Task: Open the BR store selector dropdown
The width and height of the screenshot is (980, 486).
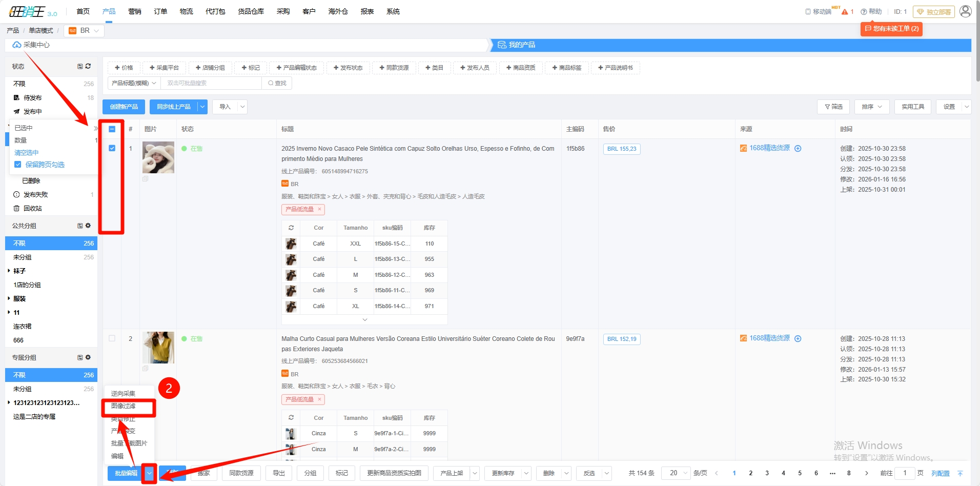Action: 85,31
